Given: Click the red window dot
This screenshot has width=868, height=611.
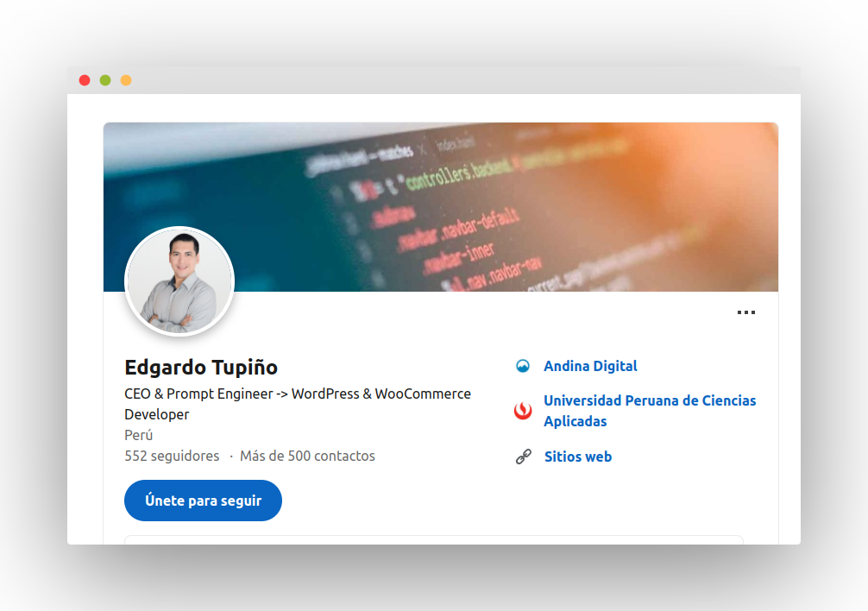Looking at the screenshot, I should [x=85, y=80].
